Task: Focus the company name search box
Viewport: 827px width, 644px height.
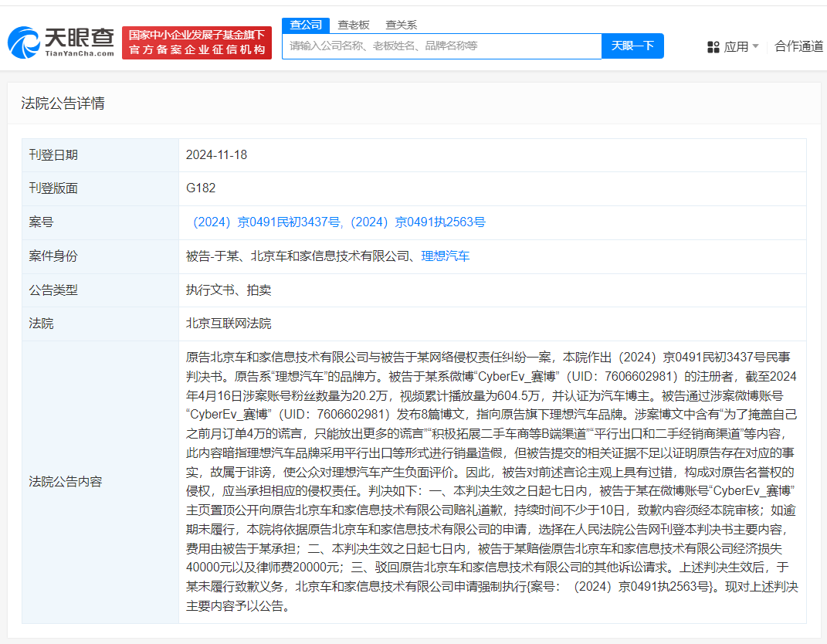Action: 441,46
